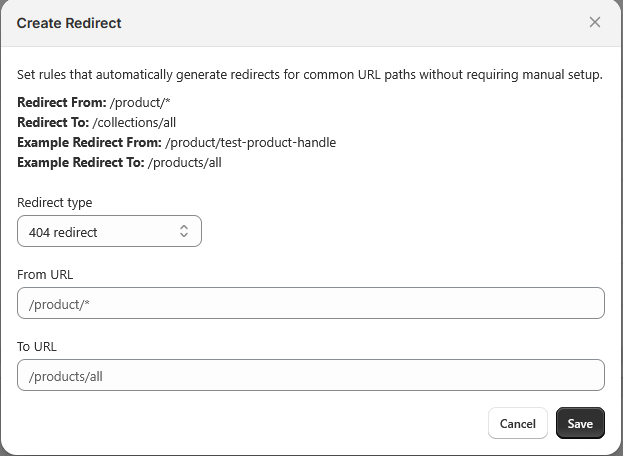Viewport: 623px width, 456px height.
Task: Click the bold 'Redirect From:' label
Action: point(61,103)
